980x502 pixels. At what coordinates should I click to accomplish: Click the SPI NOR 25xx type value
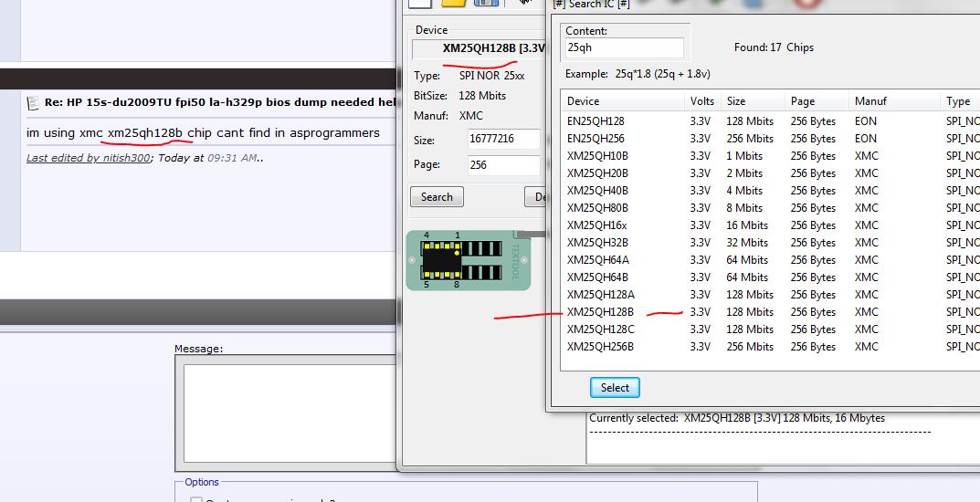tap(492, 76)
